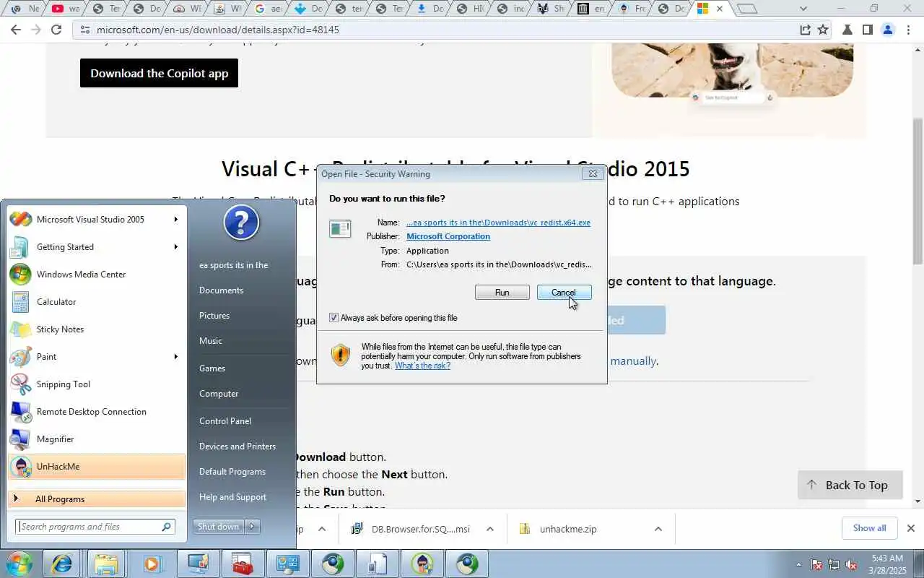Cancel the Open File security warning
The image size is (924, 578).
pyautogui.click(x=564, y=293)
